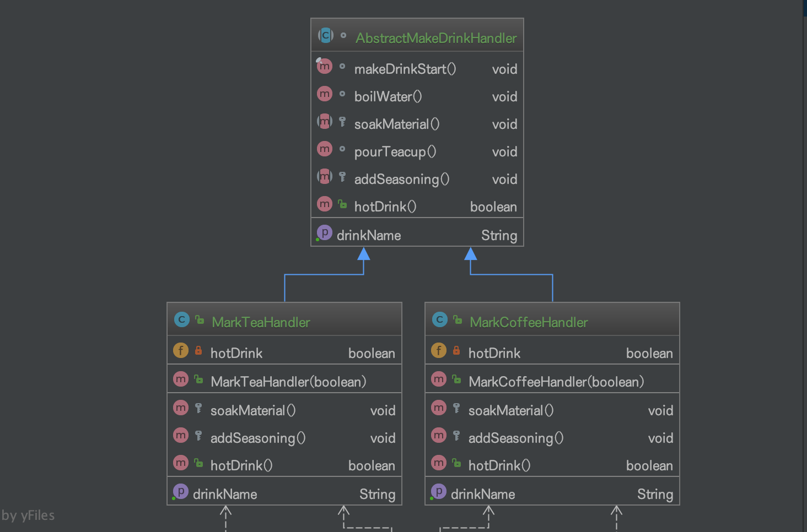Viewport: 807px width, 532px height.
Task: Click the field icon of hotDrink in MarkCoffeeHandler
Action: (439, 350)
